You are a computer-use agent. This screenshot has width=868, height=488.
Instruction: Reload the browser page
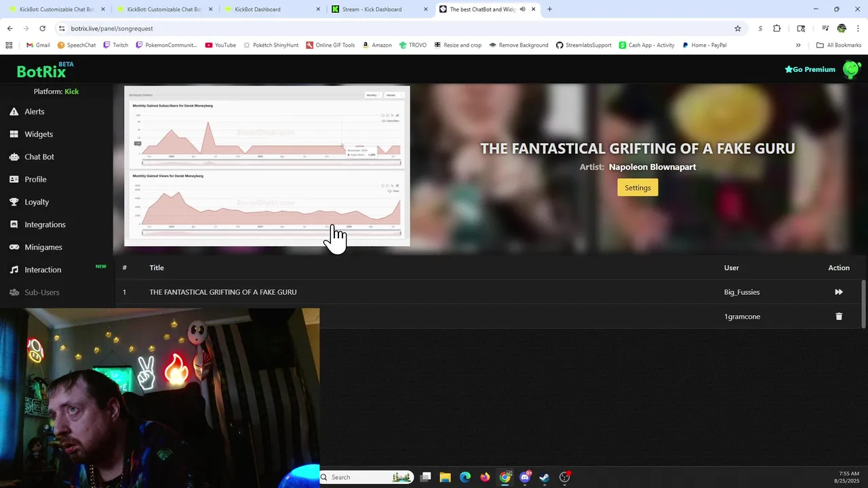click(42, 28)
